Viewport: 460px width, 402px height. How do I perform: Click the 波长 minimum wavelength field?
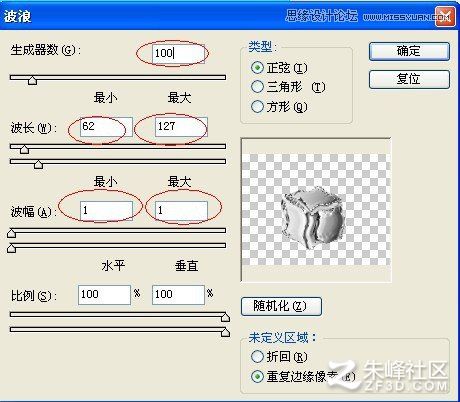click(106, 127)
